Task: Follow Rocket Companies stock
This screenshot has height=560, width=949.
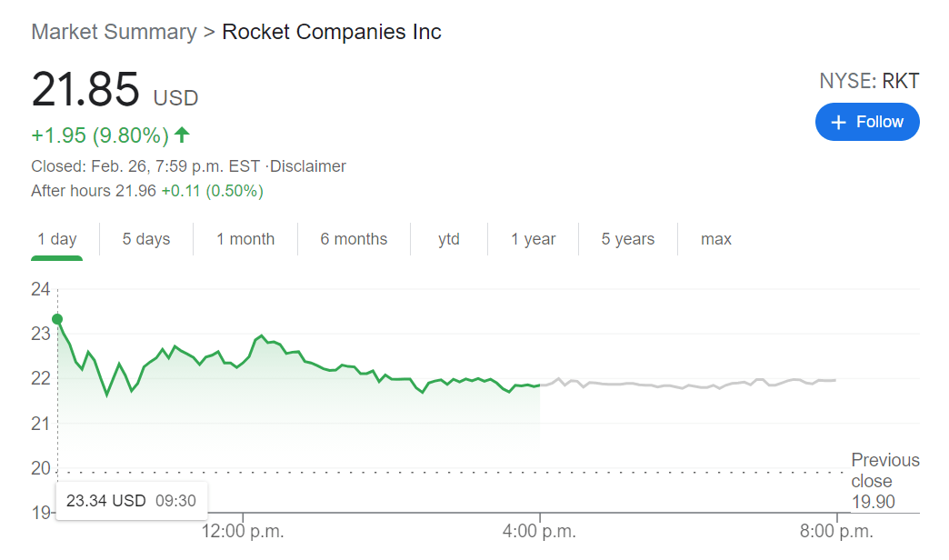Action: click(867, 121)
